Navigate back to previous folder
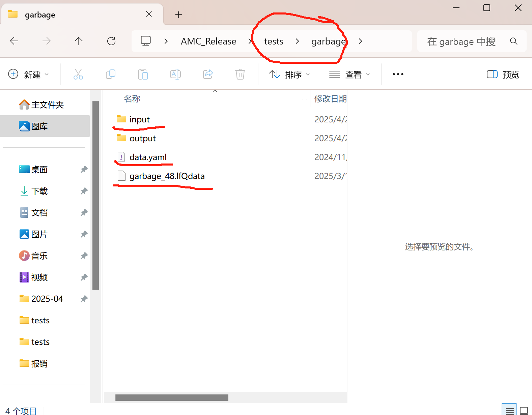This screenshot has width=532, height=415. pos(14,41)
